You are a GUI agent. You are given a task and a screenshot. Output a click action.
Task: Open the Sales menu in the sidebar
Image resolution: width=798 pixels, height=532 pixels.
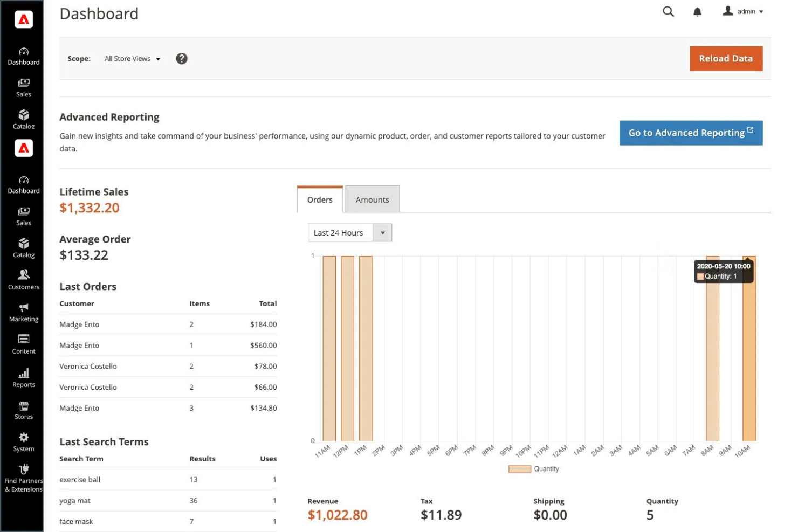coord(23,216)
